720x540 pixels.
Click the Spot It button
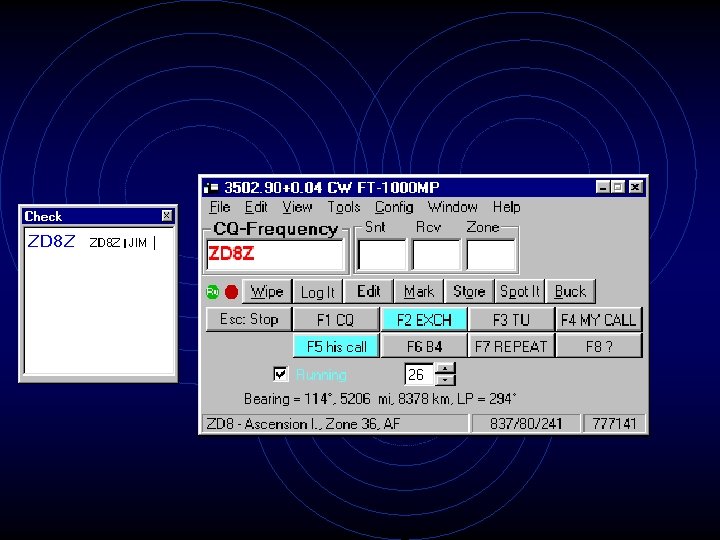[x=520, y=292]
